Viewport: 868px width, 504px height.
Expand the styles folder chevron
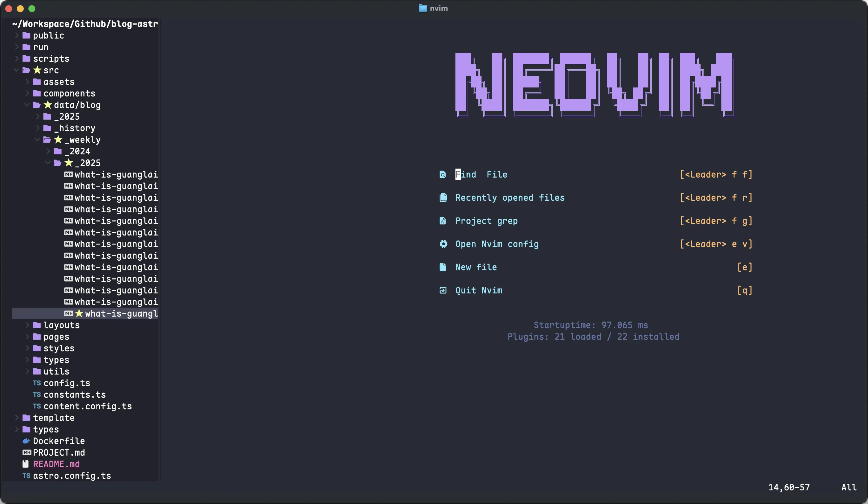27,348
